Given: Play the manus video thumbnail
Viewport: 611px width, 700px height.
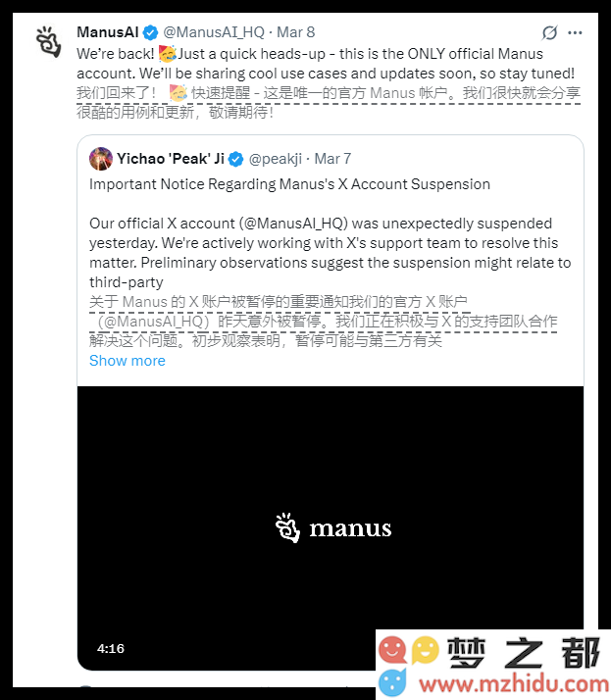Looking at the screenshot, I should [x=331, y=528].
